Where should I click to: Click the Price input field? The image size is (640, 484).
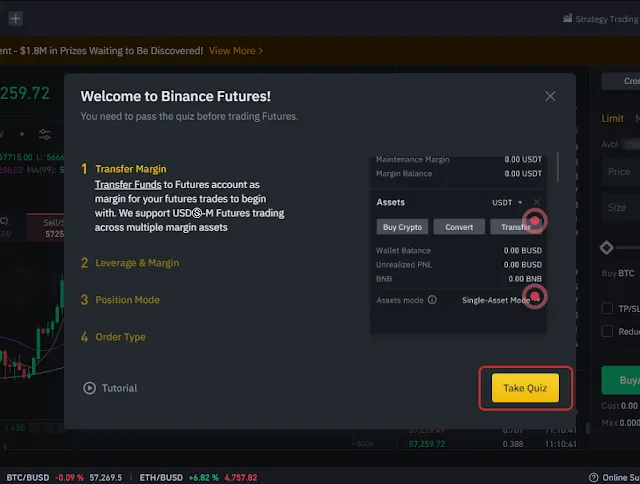621,172
